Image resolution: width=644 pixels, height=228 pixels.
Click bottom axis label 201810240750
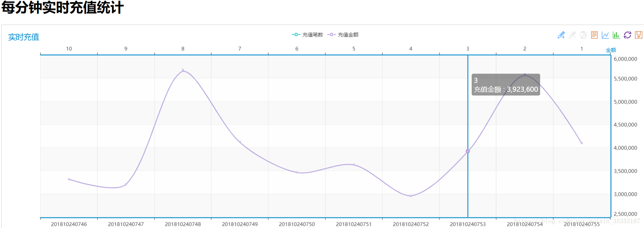point(297,224)
